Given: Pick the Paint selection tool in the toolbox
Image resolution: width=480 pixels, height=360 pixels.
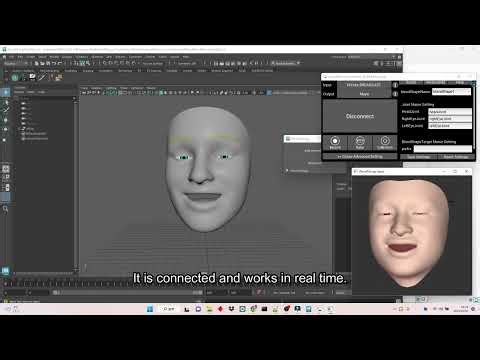Looking at the screenshot, I should pyautogui.click(x=6, y=111).
